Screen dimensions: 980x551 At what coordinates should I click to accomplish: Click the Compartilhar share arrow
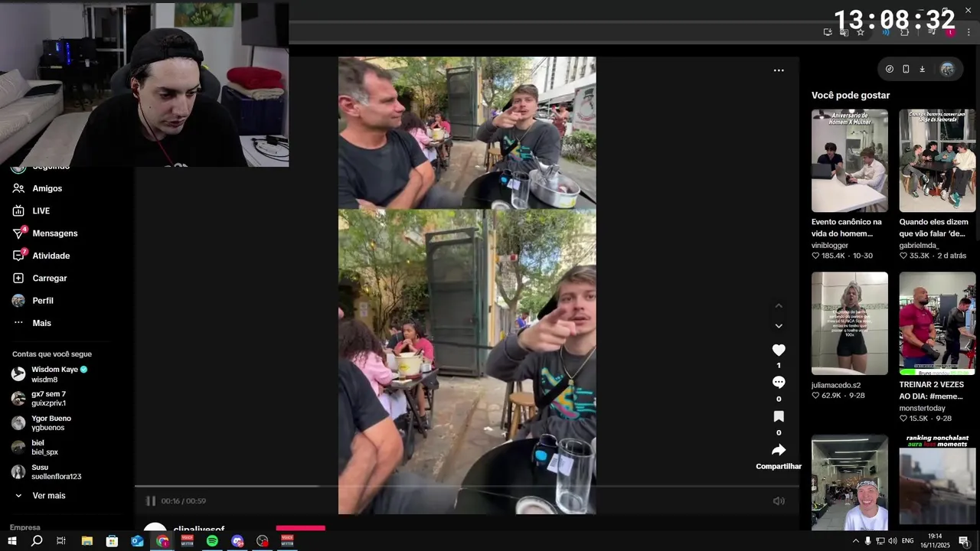click(779, 450)
